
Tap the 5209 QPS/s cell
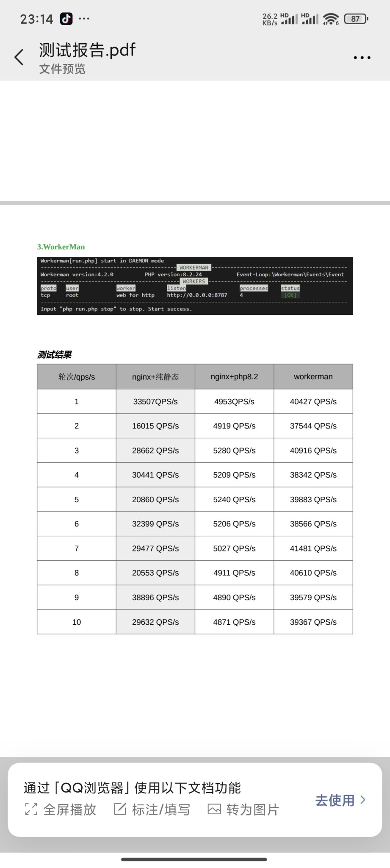[x=234, y=475]
